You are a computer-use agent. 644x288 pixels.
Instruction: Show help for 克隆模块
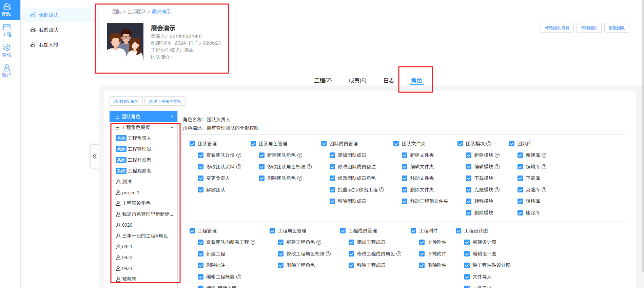(x=497, y=190)
